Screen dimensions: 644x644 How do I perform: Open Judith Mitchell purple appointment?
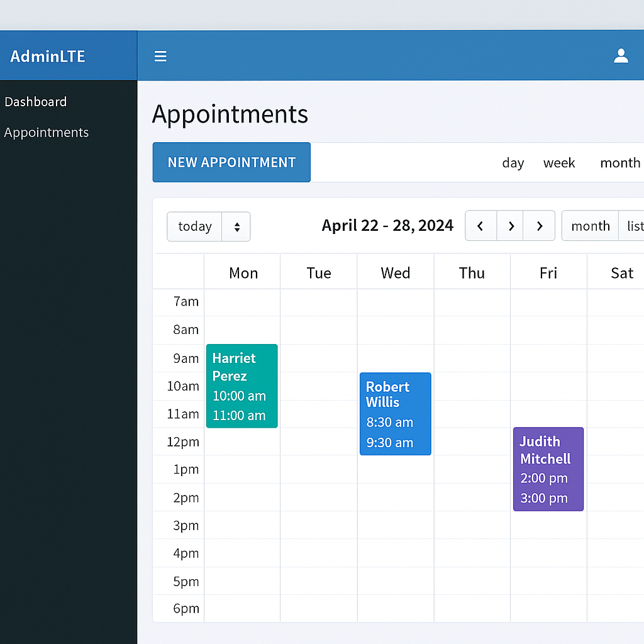548,469
